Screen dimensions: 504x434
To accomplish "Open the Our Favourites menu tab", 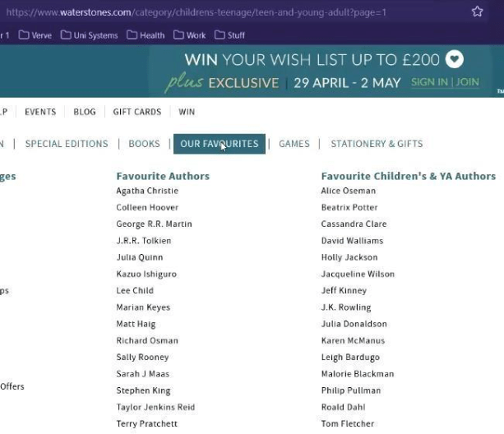I will pos(219,144).
